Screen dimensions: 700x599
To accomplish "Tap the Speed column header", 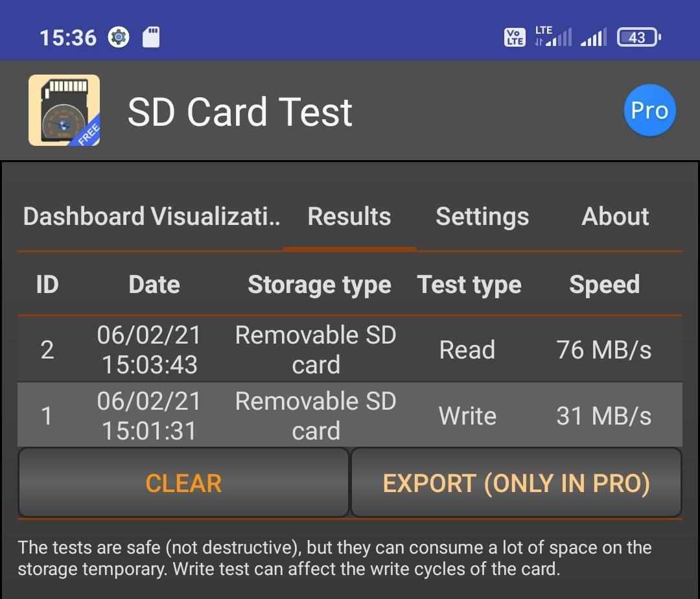I will (x=605, y=285).
